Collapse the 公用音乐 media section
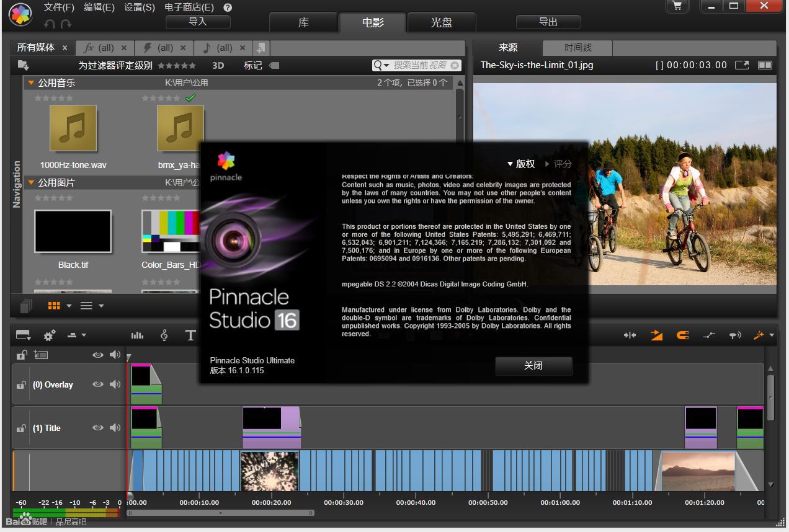789x532 pixels. click(31, 82)
